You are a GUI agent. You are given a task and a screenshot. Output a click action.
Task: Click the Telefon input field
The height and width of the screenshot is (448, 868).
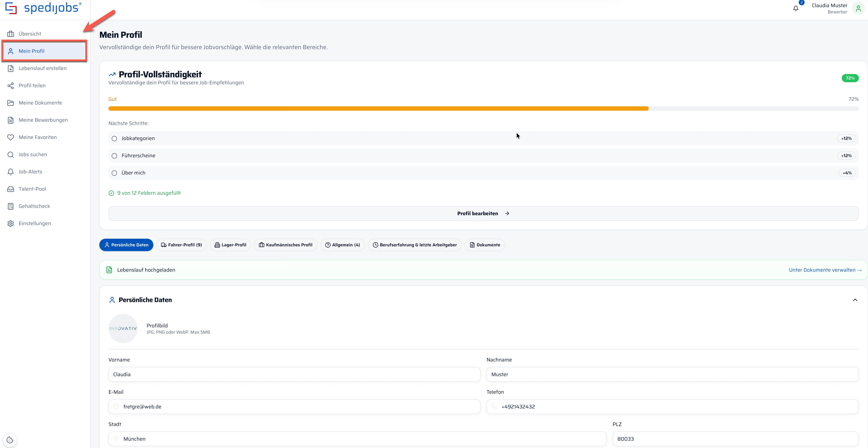point(672,407)
